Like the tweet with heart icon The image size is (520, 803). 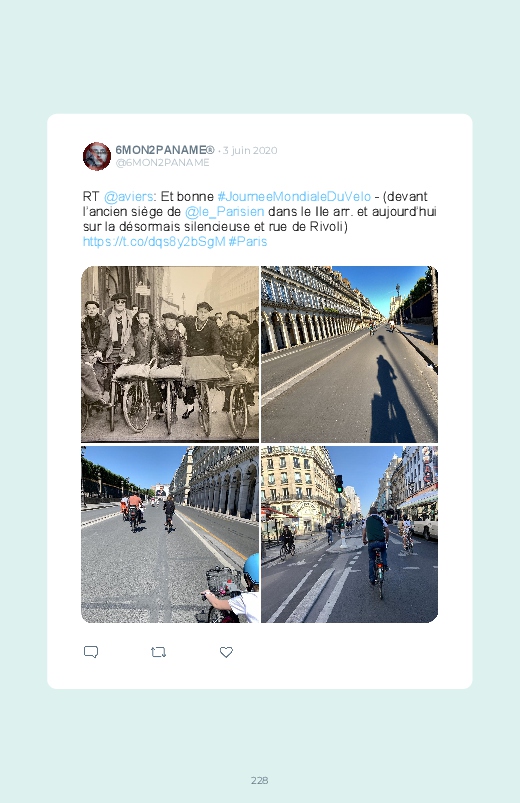coord(226,652)
